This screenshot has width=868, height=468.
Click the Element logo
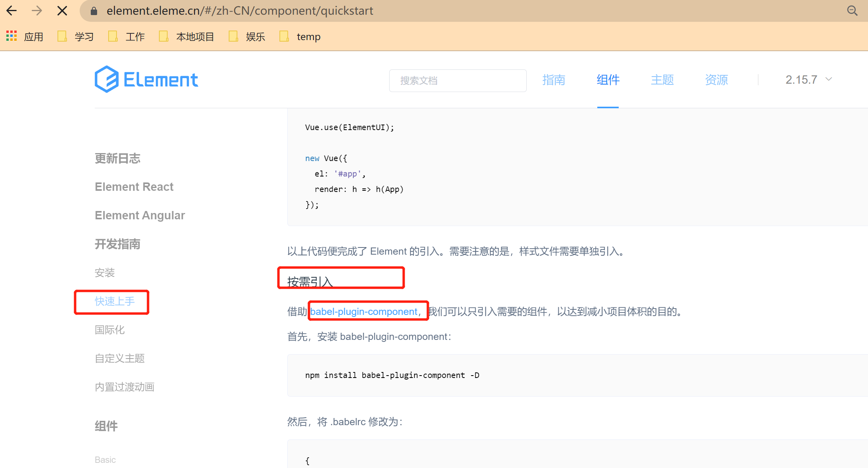146,79
